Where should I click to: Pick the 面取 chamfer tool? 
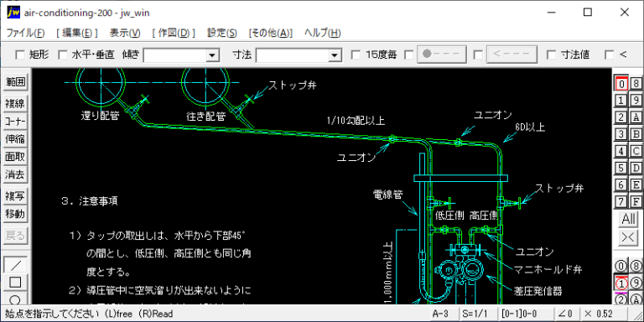[15, 157]
